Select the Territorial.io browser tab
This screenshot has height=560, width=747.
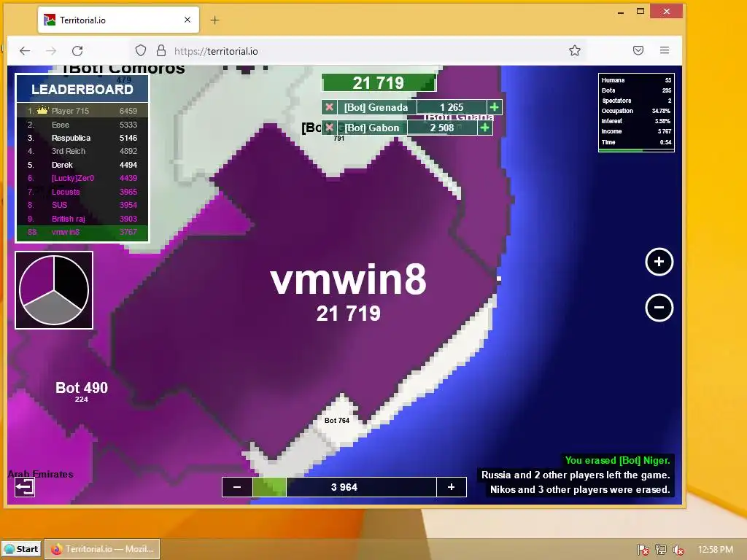(118, 20)
